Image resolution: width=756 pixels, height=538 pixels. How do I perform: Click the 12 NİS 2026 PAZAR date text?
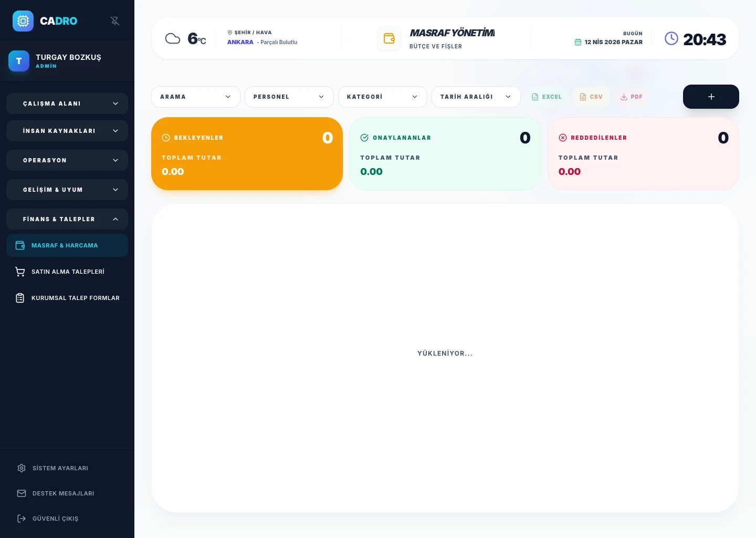pyautogui.click(x=614, y=42)
